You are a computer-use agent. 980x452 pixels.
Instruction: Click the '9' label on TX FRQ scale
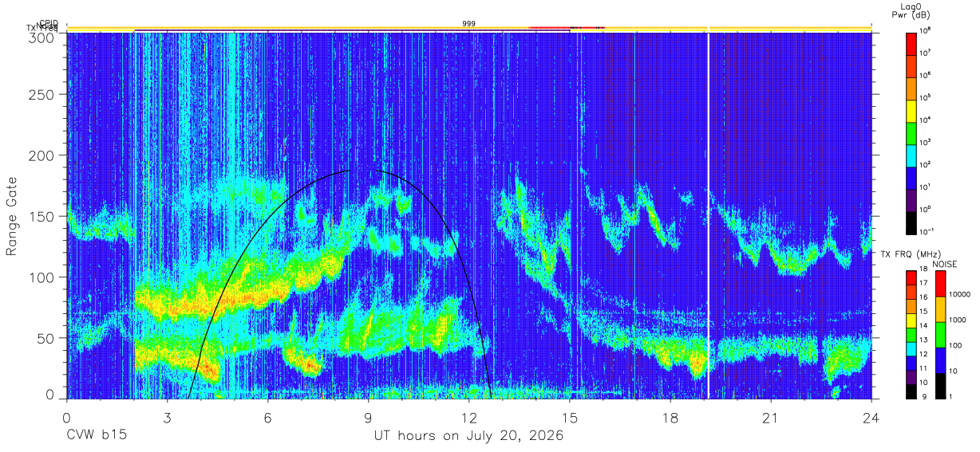(923, 396)
